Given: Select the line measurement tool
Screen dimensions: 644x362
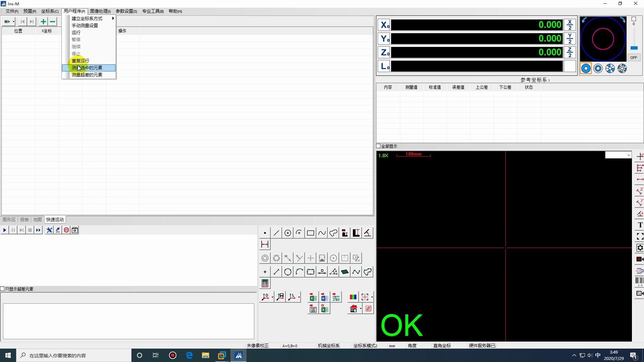Looking at the screenshot, I should (276, 233).
